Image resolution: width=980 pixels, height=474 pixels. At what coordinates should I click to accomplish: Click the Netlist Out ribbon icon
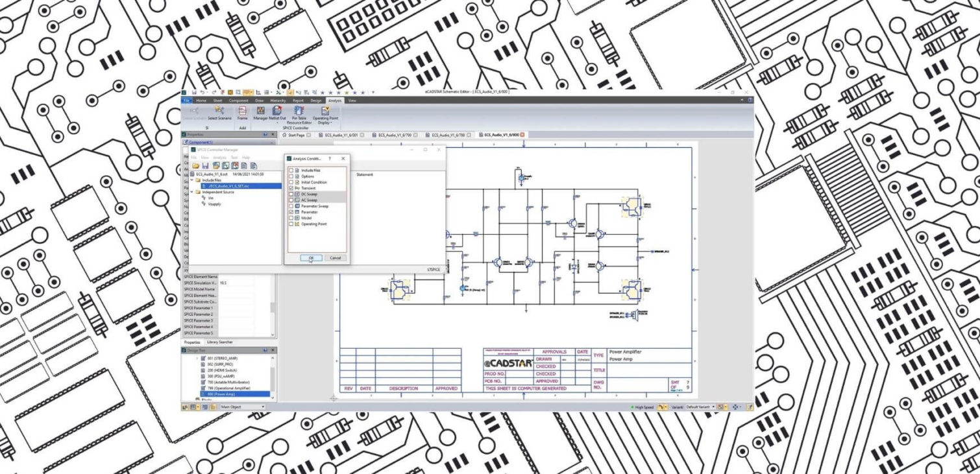(277, 110)
